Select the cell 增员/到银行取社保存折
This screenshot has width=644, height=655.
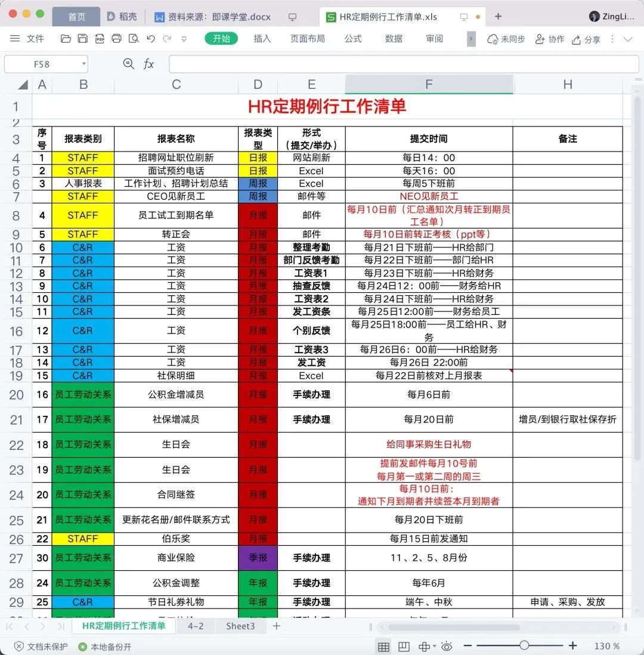click(x=568, y=419)
